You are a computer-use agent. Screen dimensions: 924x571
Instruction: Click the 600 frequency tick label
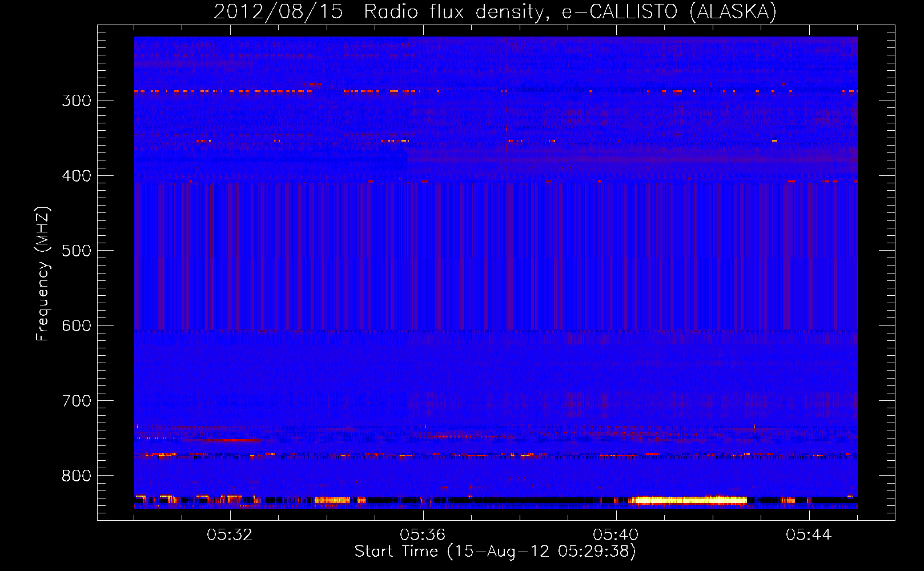[77, 326]
